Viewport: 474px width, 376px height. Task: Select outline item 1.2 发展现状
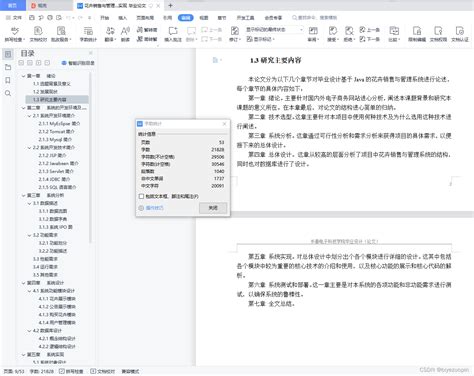pos(45,92)
